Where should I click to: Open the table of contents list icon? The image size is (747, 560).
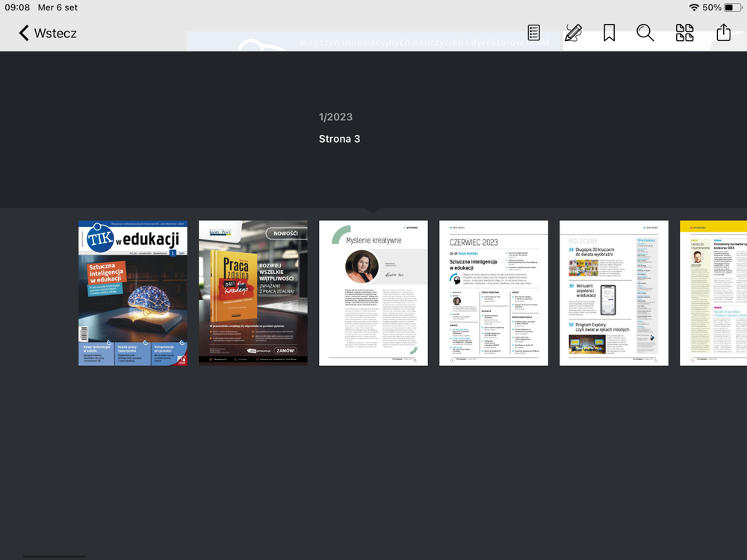[533, 33]
